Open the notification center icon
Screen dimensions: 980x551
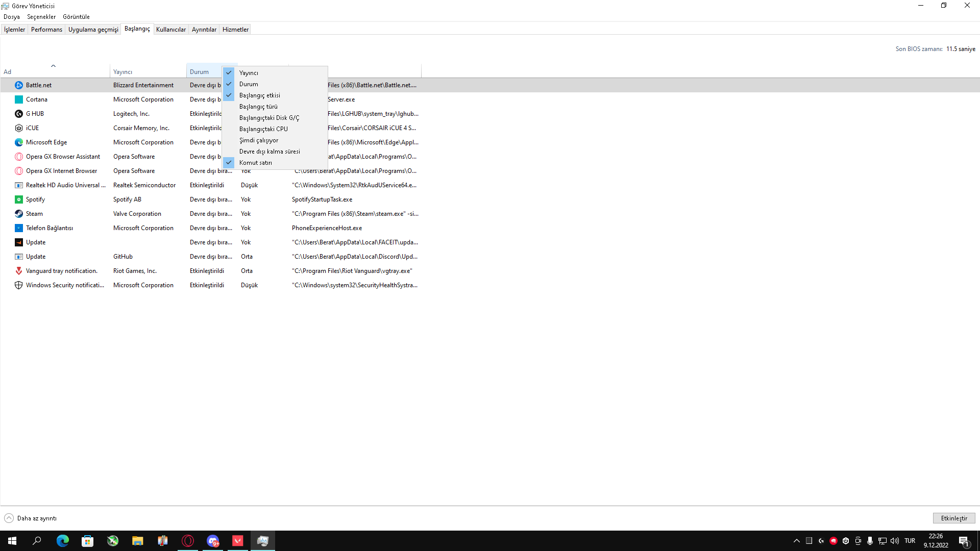(964, 541)
